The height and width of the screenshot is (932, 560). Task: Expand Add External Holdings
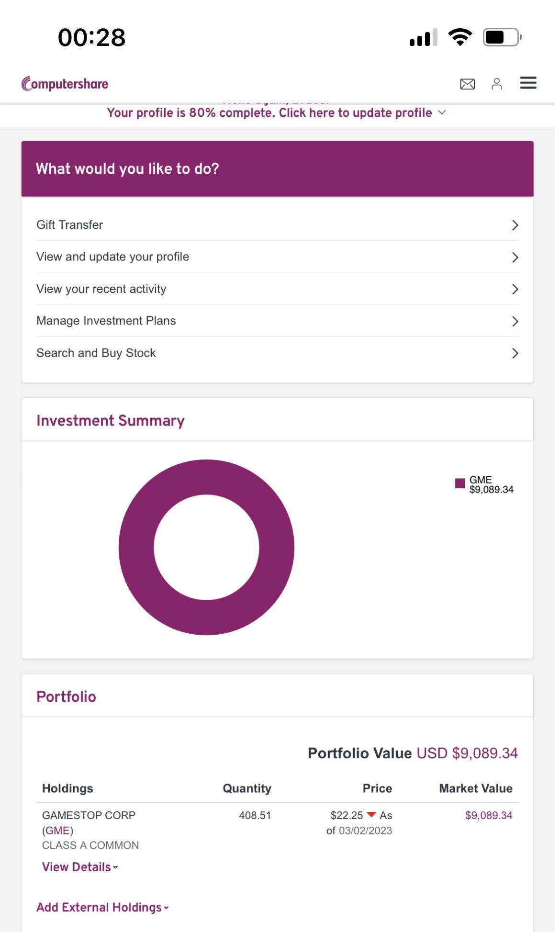[102, 907]
